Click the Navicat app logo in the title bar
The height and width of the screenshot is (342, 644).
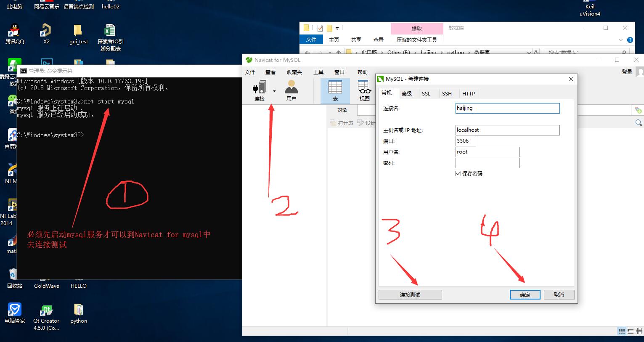[249, 60]
